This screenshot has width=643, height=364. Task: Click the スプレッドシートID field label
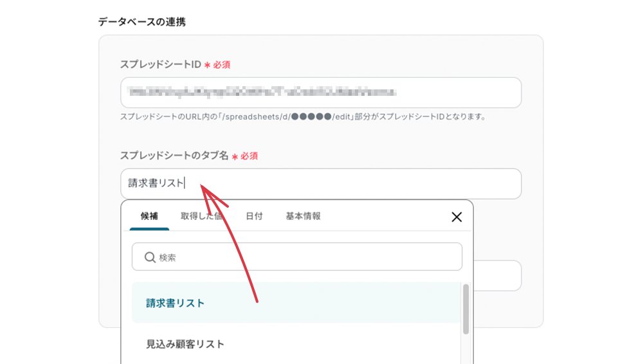point(161,64)
